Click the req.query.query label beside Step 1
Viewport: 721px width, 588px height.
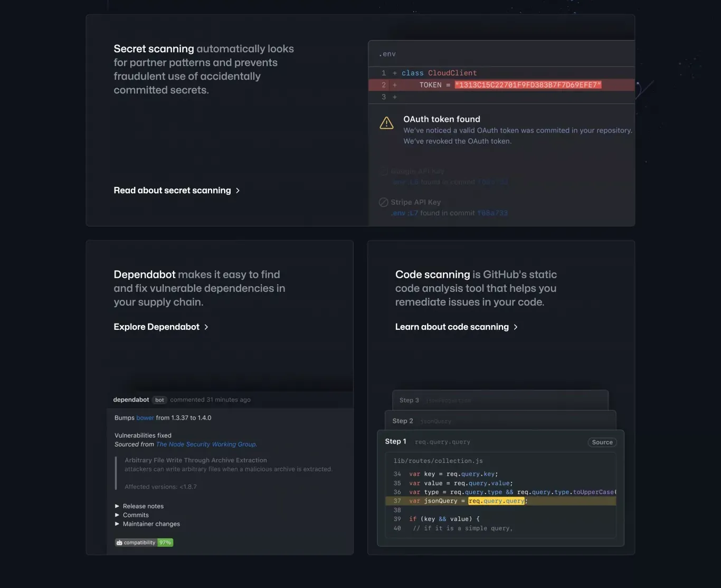pos(442,442)
